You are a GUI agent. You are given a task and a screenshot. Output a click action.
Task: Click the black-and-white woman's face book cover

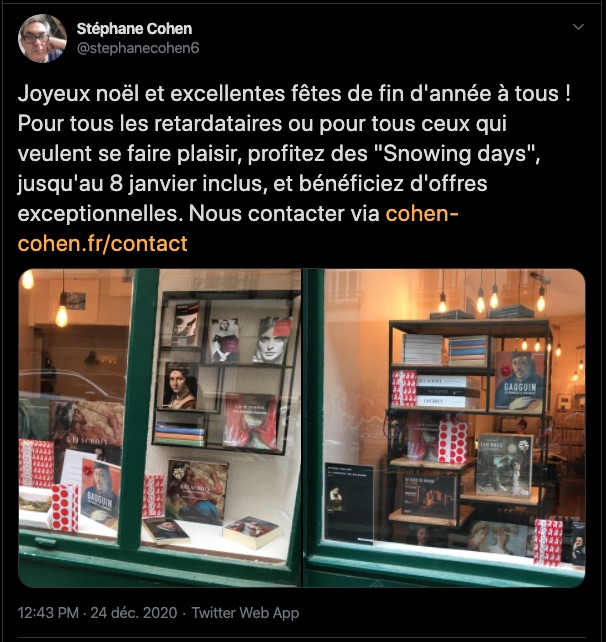(x=272, y=340)
